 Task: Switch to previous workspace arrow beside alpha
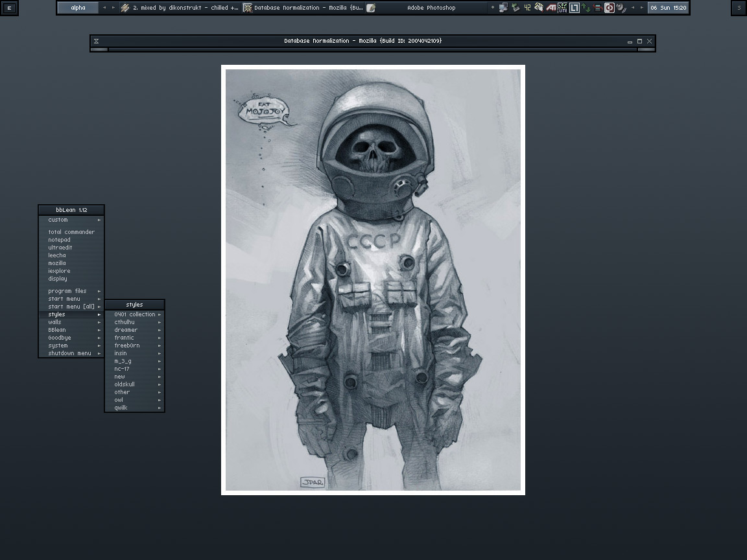pos(104,8)
